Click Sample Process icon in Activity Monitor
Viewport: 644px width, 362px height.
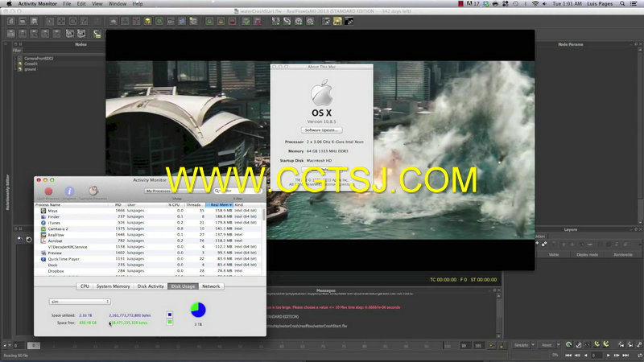pyautogui.click(x=93, y=191)
